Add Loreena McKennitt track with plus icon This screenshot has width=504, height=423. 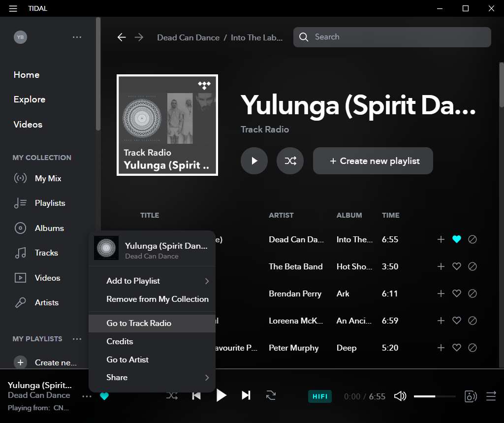[x=441, y=321]
